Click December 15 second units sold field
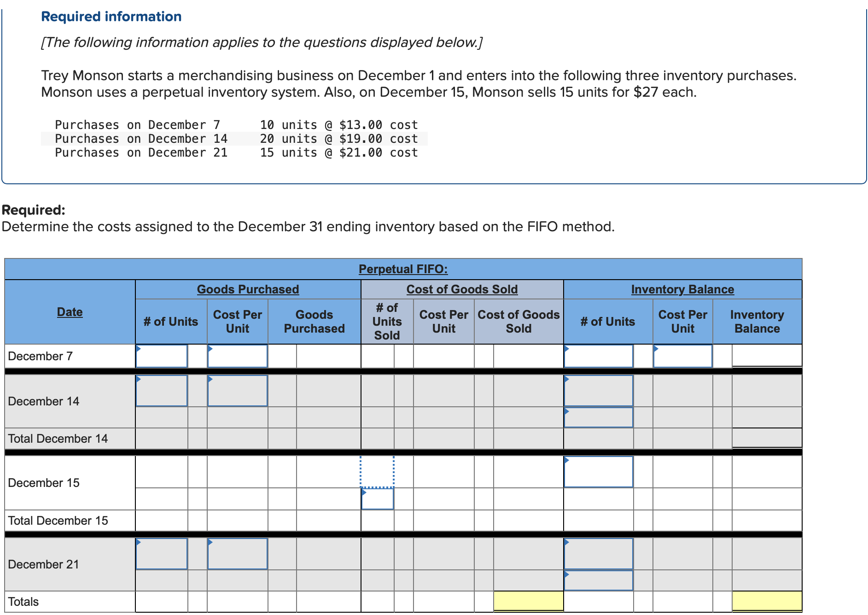The height and width of the screenshot is (615, 868). click(378, 499)
